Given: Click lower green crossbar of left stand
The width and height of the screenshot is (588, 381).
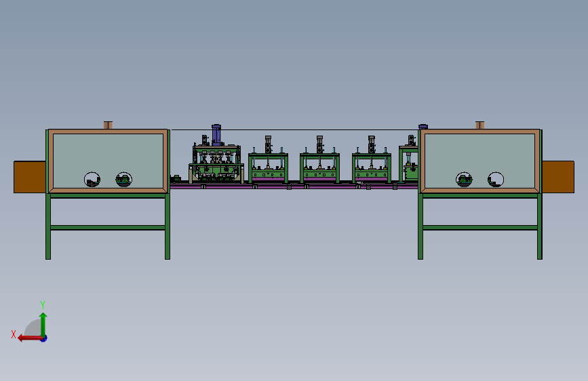Looking at the screenshot, I should pos(108,228).
